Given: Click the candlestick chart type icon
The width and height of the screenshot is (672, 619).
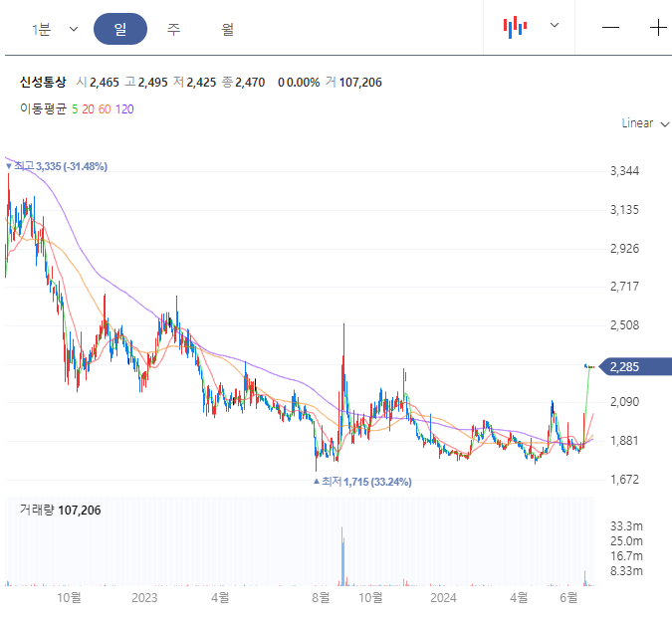Looking at the screenshot, I should 515,28.
